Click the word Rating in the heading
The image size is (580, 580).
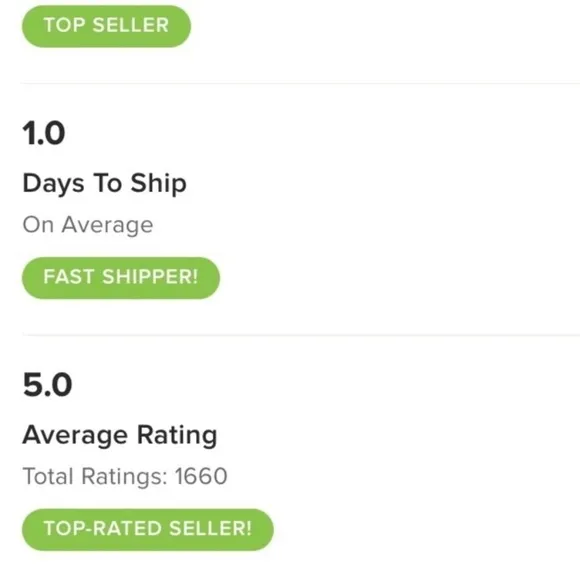[177, 435]
